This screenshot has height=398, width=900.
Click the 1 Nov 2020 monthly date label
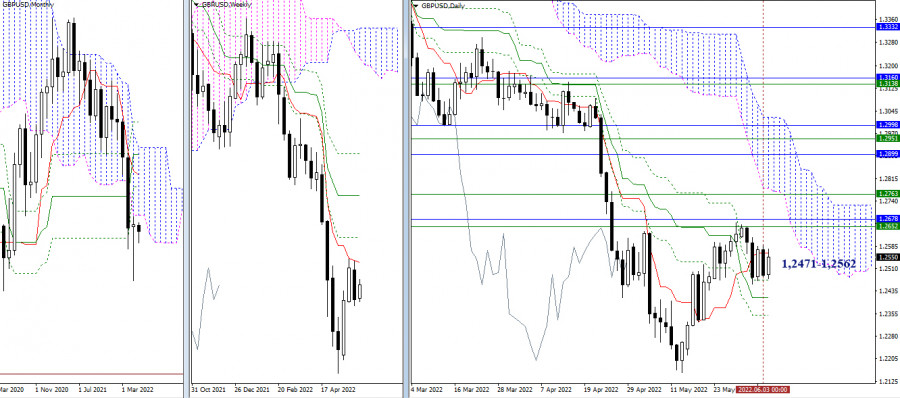click(52, 389)
